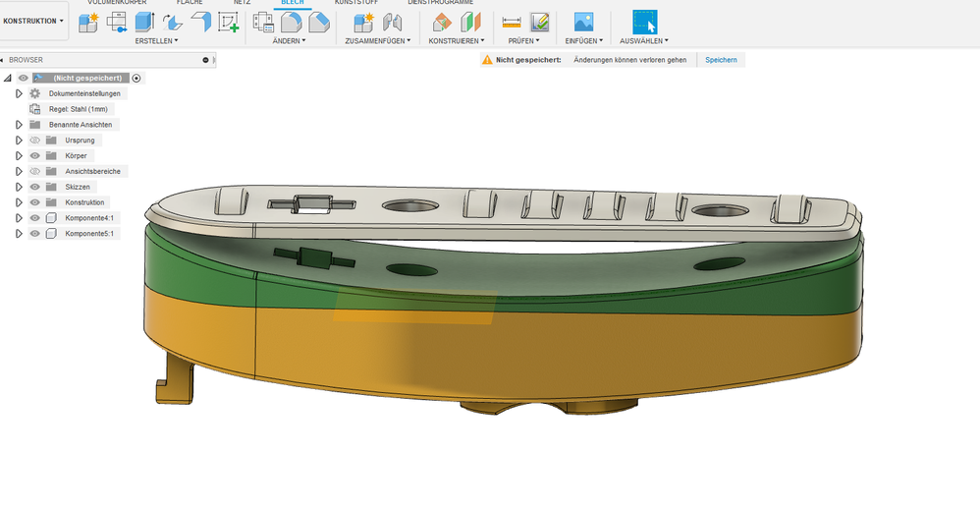Show the hidden Ansichtsbereiche folder
This screenshot has height=509, width=980.
pos(35,171)
